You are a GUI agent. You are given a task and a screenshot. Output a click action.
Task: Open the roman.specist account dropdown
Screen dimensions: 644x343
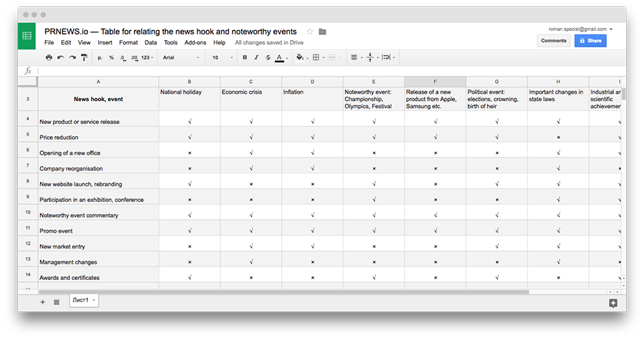click(x=580, y=29)
